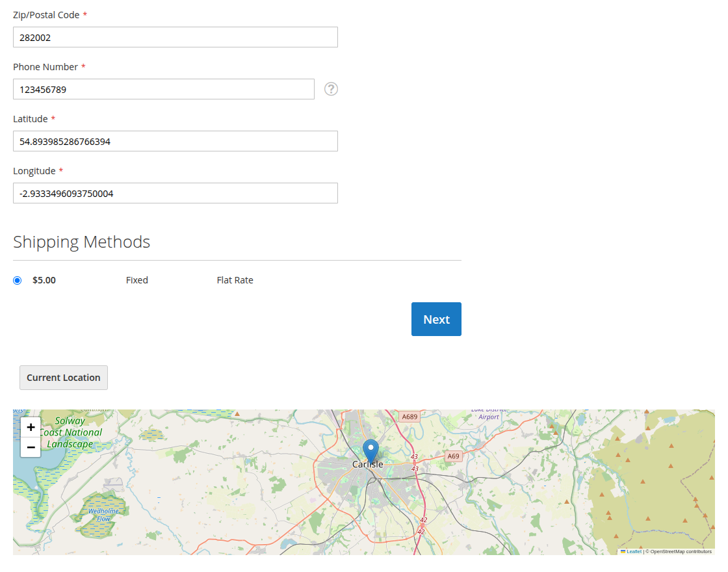Click the Fixed shipping method text
The width and height of the screenshot is (728, 572).
click(x=137, y=280)
